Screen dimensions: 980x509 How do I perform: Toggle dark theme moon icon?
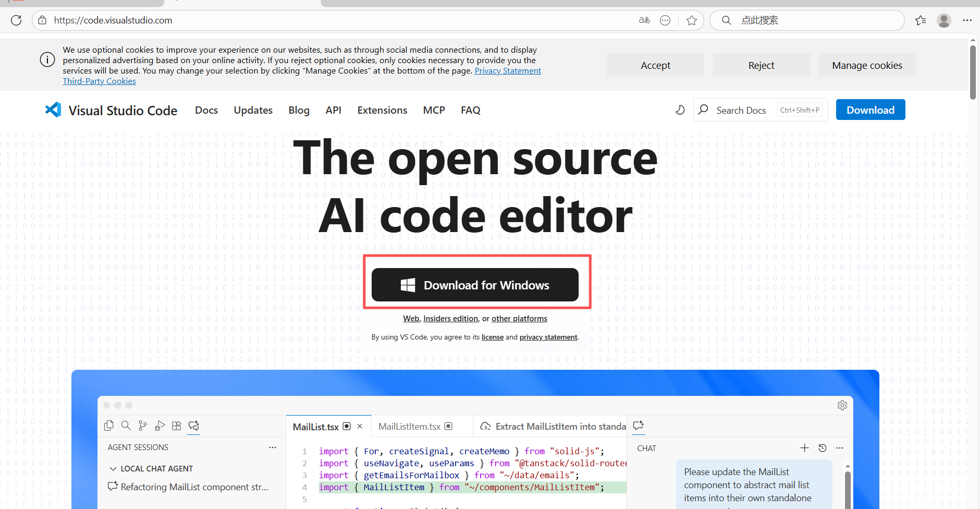tap(680, 110)
